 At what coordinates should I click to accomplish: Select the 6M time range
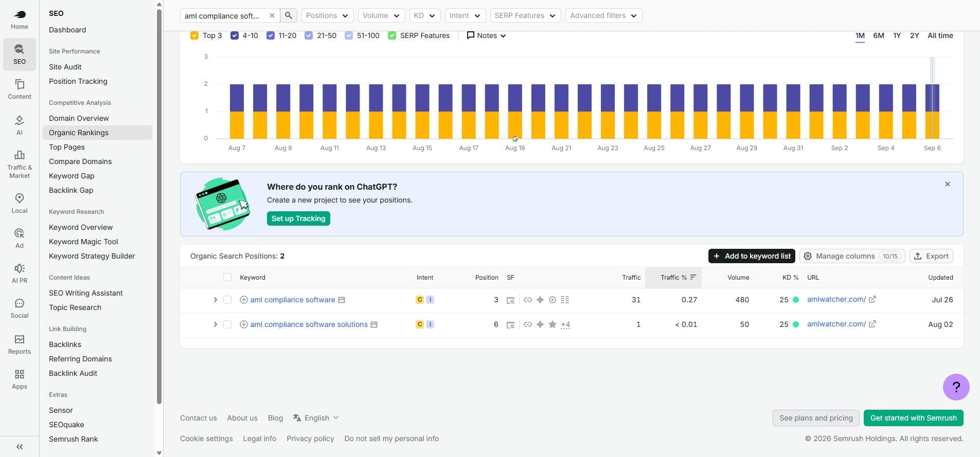[878, 35]
